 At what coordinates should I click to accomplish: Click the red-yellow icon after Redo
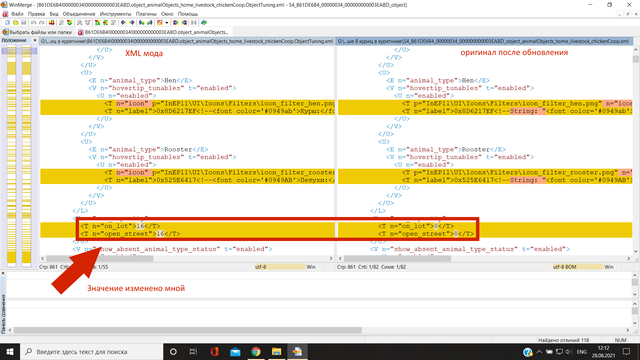click(x=52, y=22)
